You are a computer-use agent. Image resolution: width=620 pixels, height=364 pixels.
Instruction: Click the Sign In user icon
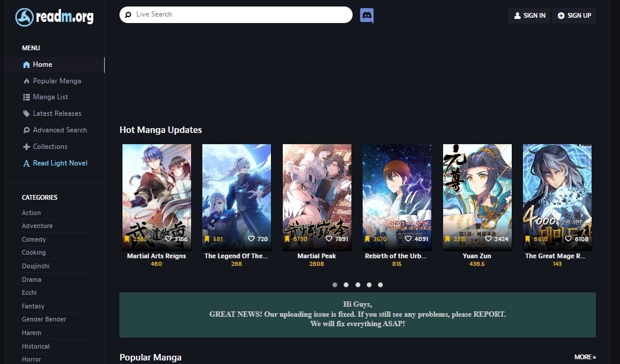coord(517,15)
